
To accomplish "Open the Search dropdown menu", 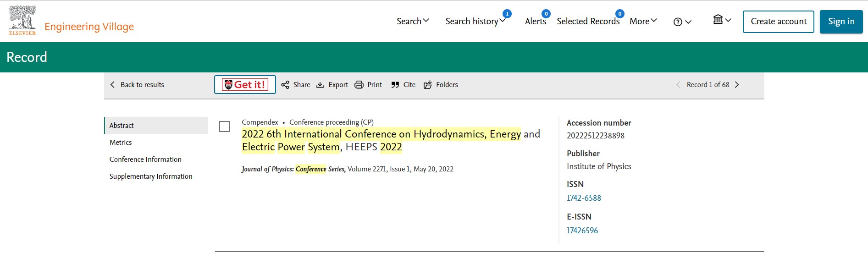I will tap(413, 21).
